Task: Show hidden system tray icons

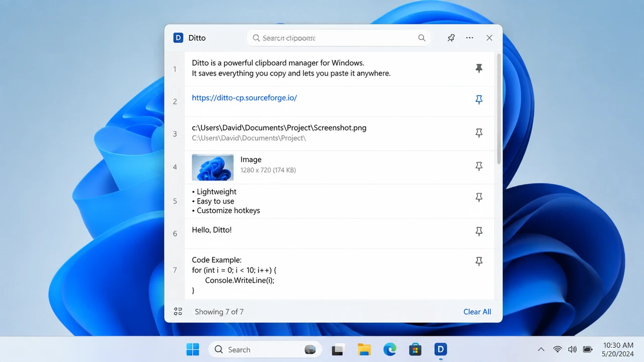Action: [541, 349]
